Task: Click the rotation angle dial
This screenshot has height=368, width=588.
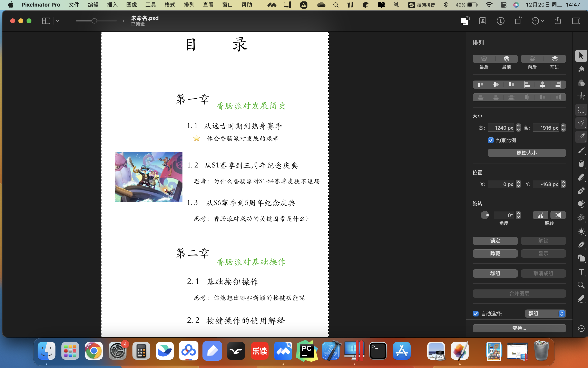Action: coord(484,215)
